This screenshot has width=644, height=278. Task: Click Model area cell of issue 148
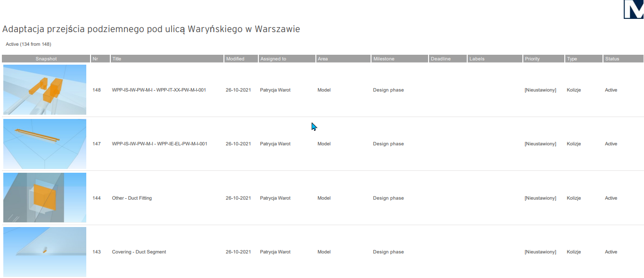324,90
